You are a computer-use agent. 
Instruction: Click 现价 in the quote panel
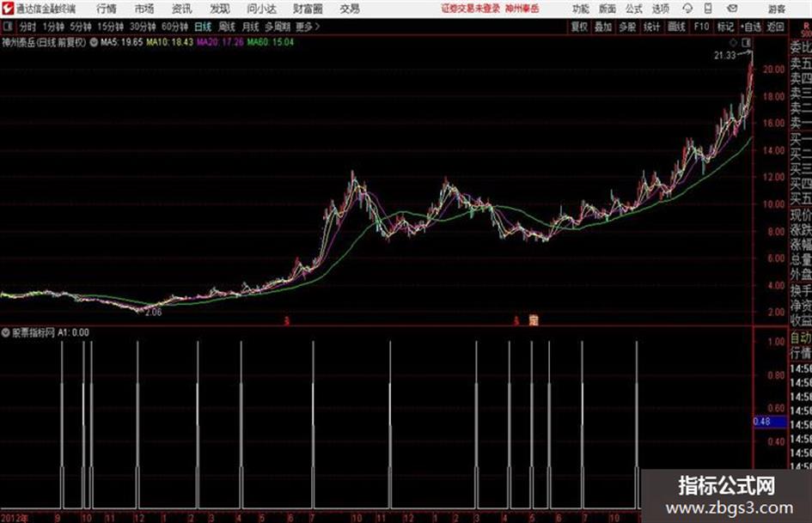tap(801, 215)
